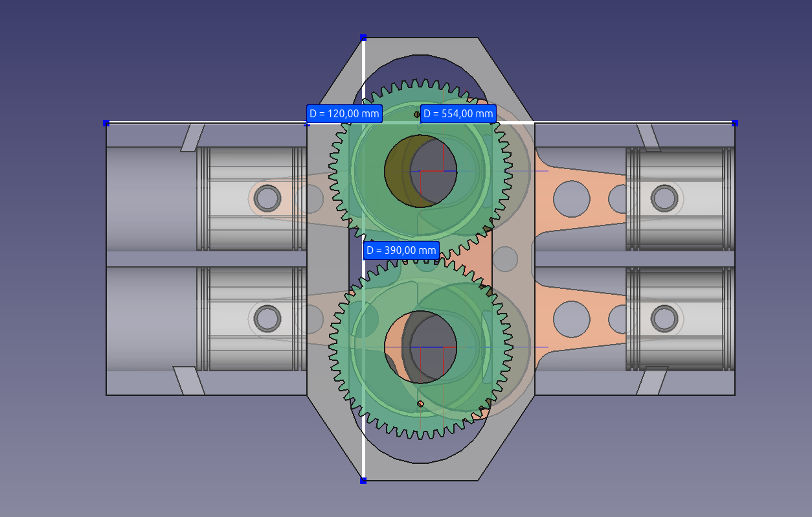This screenshot has height=517, width=812.
Task: Select the D = 554,00 mm dimension label
Action: (x=458, y=113)
